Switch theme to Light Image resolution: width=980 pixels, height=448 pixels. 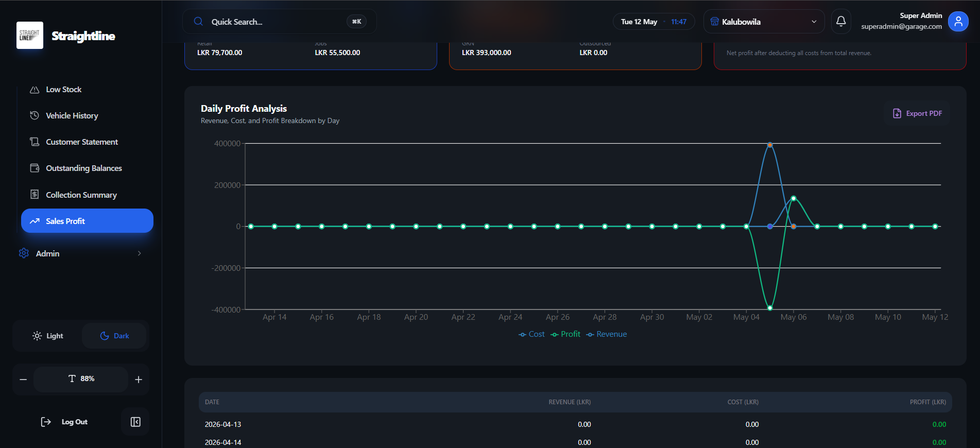(48, 336)
